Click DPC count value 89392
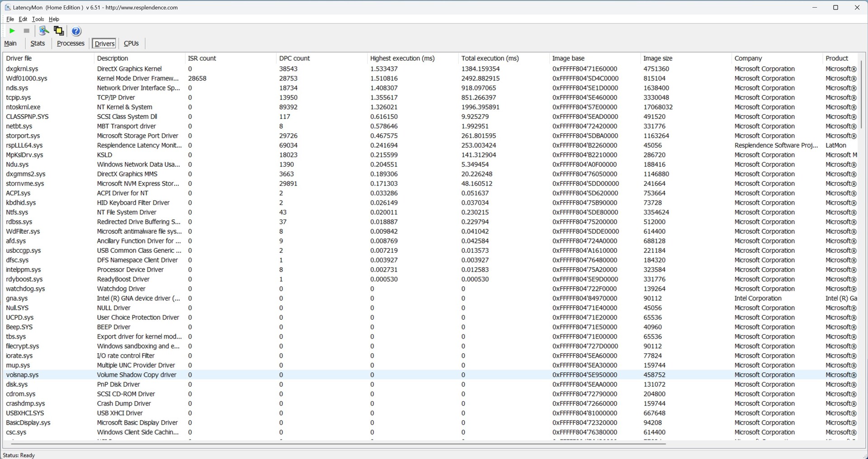The image size is (868, 459). 288,107
